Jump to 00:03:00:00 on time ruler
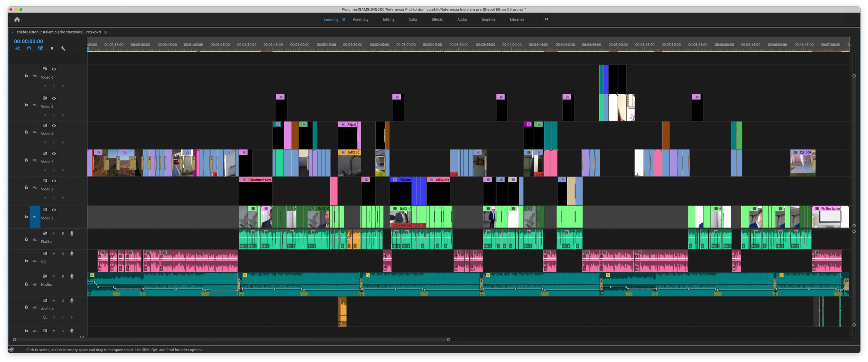The image size is (868, 362). pyautogui.click(x=406, y=45)
